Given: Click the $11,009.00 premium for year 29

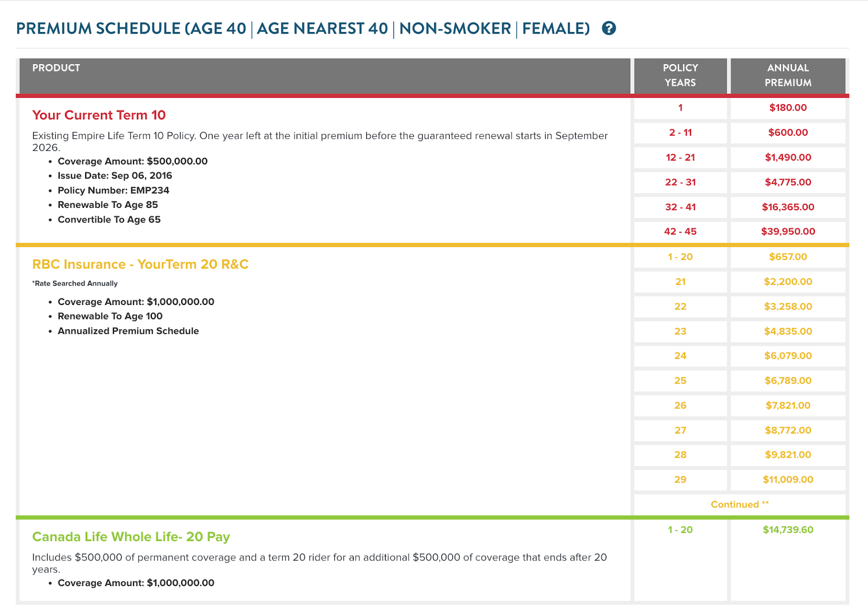Looking at the screenshot, I should coord(788,480).
